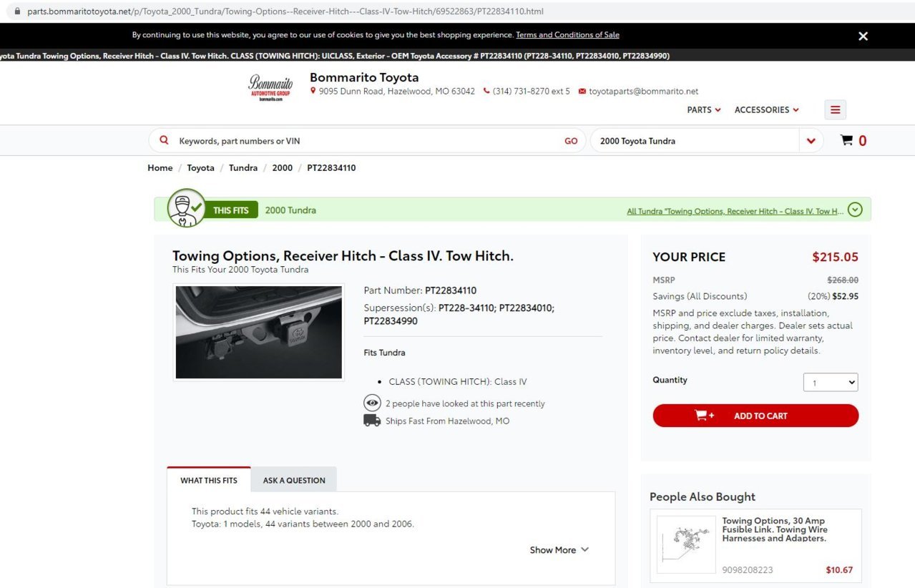Click the PT22834110 breadcrumb
This screenshot has width=915, height=588.
[331, 168]
